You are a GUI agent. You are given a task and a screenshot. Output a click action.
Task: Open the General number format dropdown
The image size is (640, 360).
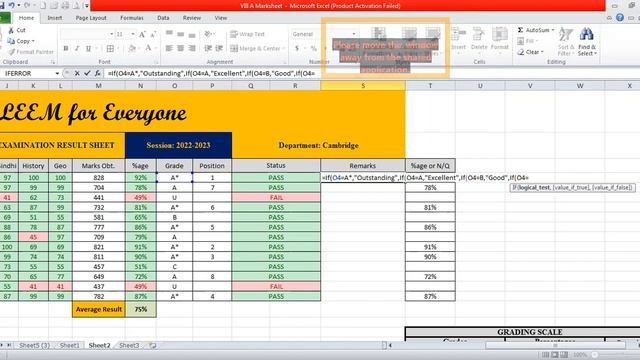click(x=353, y=34)
